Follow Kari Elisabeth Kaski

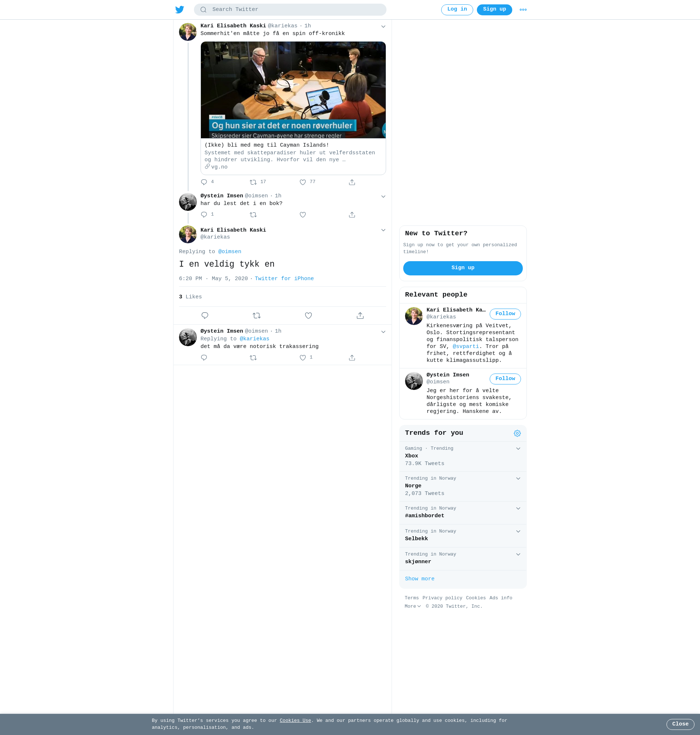505,314
